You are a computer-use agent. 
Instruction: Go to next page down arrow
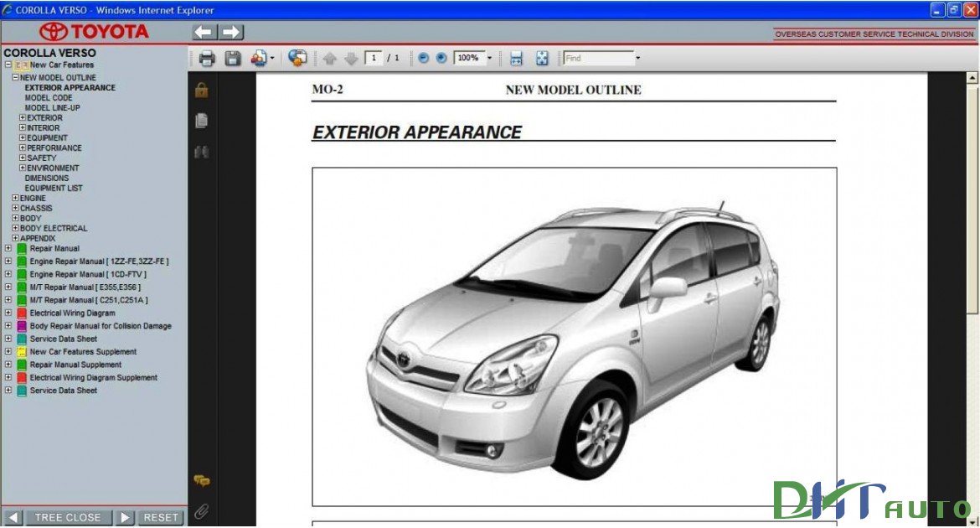351,58
